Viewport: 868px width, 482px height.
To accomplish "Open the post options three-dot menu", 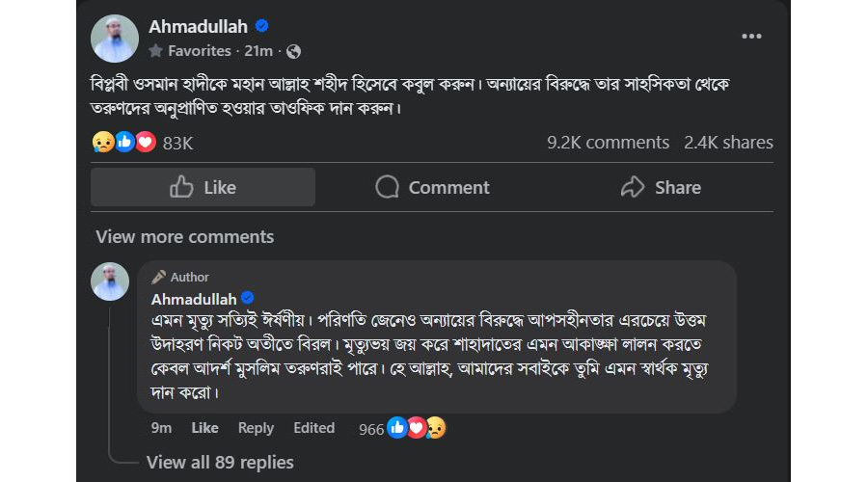I will (751, 37).
